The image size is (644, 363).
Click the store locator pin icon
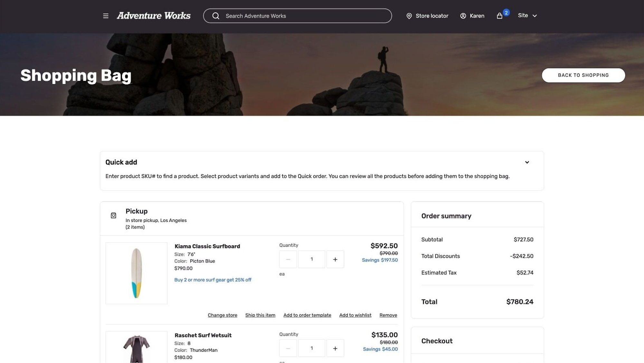point(409,15)
